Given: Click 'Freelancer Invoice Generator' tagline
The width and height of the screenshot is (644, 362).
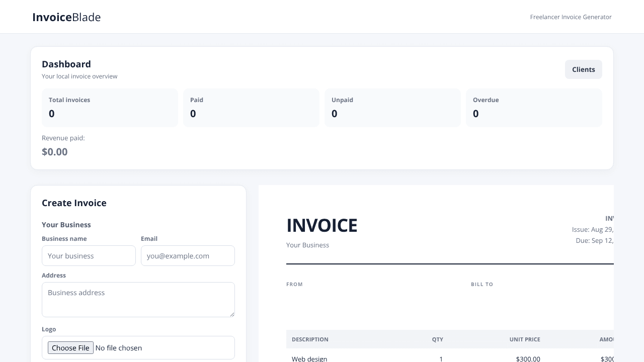Looking at the screenshot, I should point(571,17).
